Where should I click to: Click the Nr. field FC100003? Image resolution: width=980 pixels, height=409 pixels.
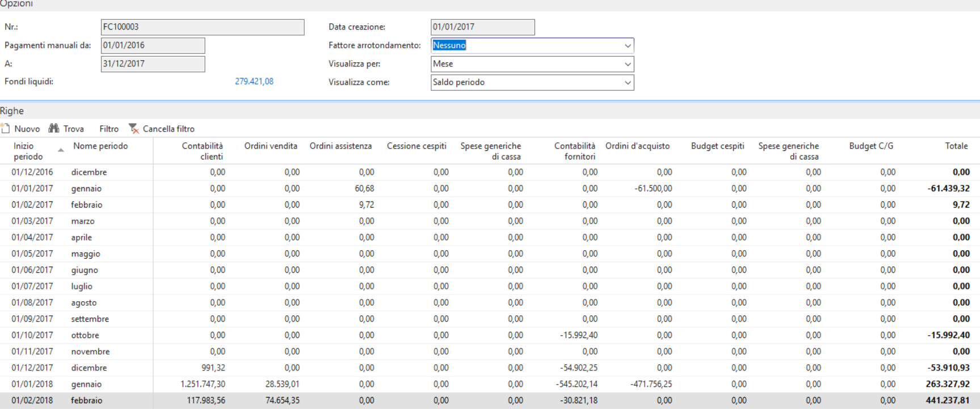203,27
